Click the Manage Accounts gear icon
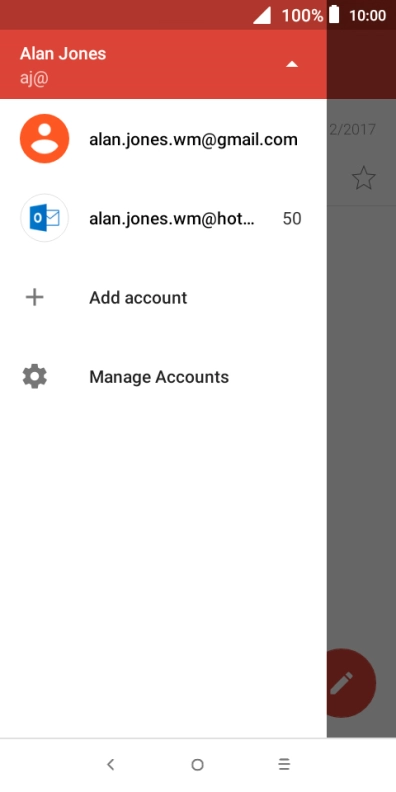Viewport: 396px width, 792px height. [34, 377]
